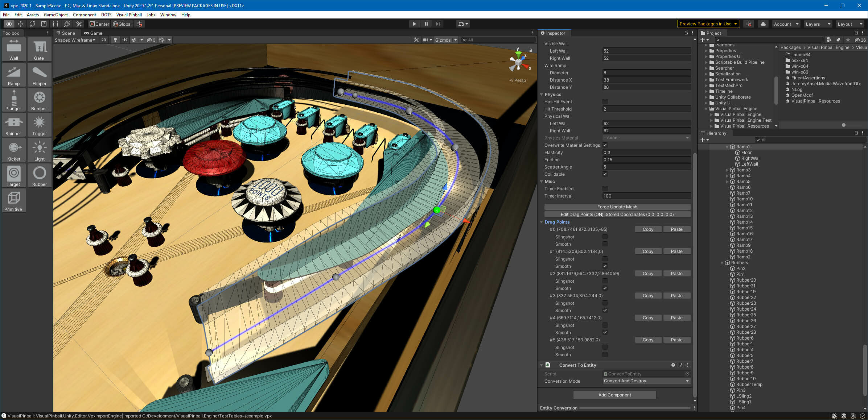Switch to the Scene tab

[66, 33]
